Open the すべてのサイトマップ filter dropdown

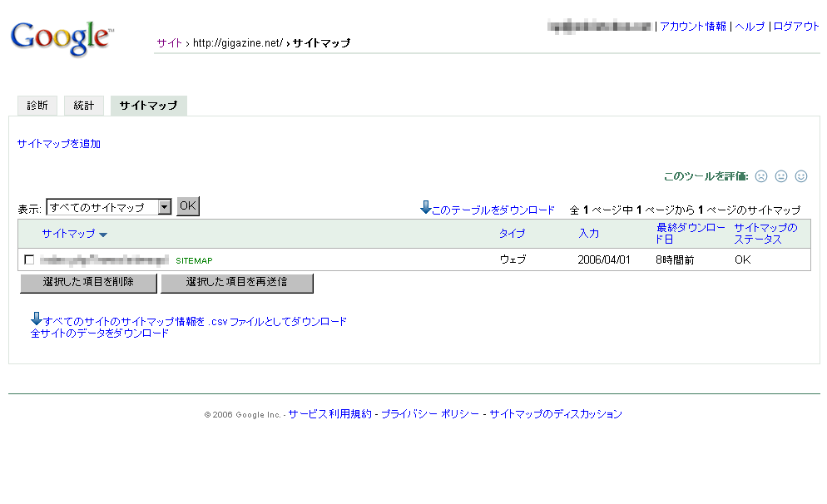pyautogui.click(x=108, y=205)
